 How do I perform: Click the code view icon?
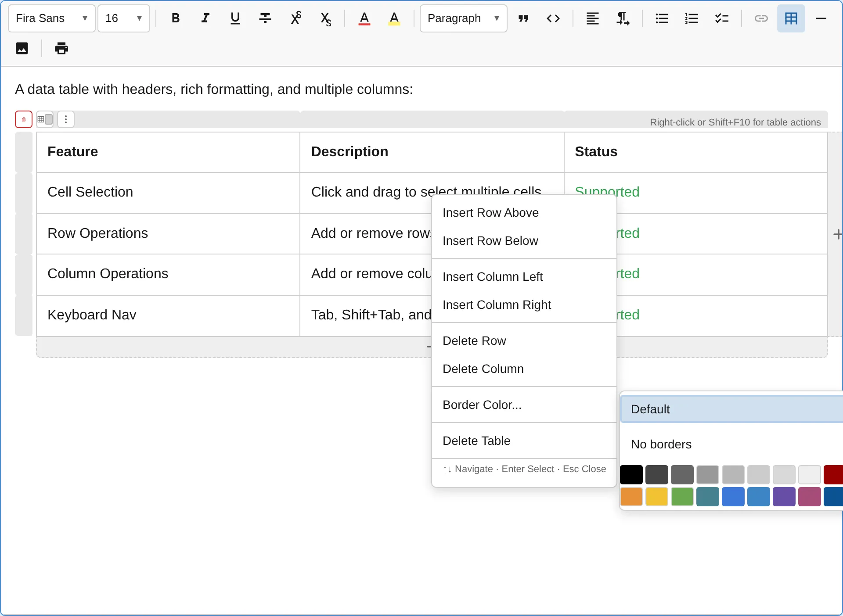pos(553,18)
